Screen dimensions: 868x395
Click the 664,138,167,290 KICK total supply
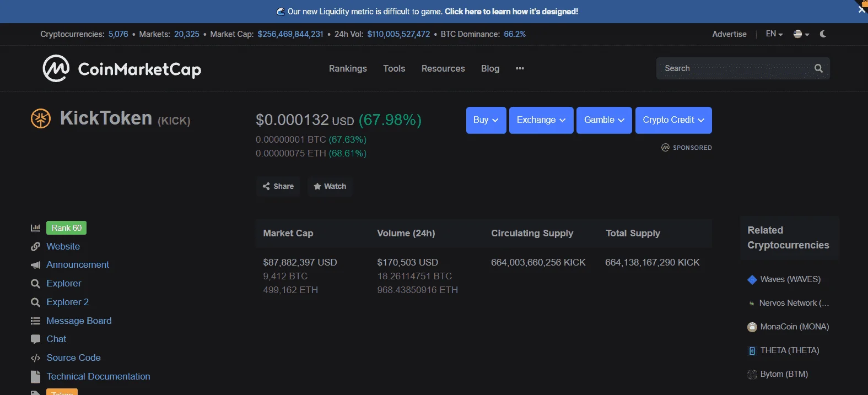[x=653, y=263]
